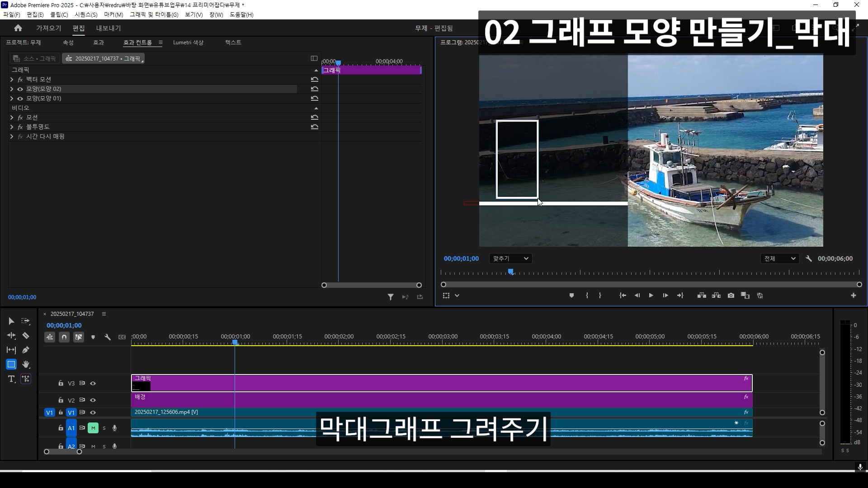Hide 모양(모양 02) layer eye toggle
The height and width of the screenshot is (488, 868).
pyautogui.click(x=20, y=89)
